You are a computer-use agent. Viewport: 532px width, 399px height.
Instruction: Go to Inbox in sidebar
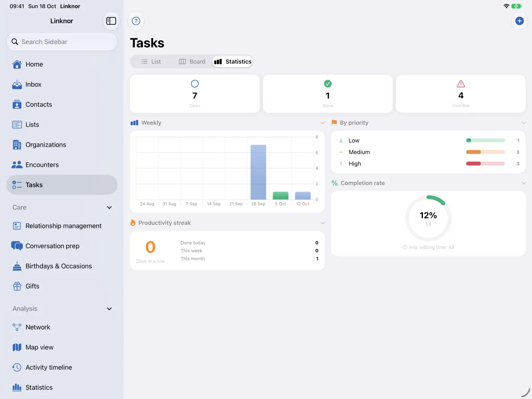62,84
